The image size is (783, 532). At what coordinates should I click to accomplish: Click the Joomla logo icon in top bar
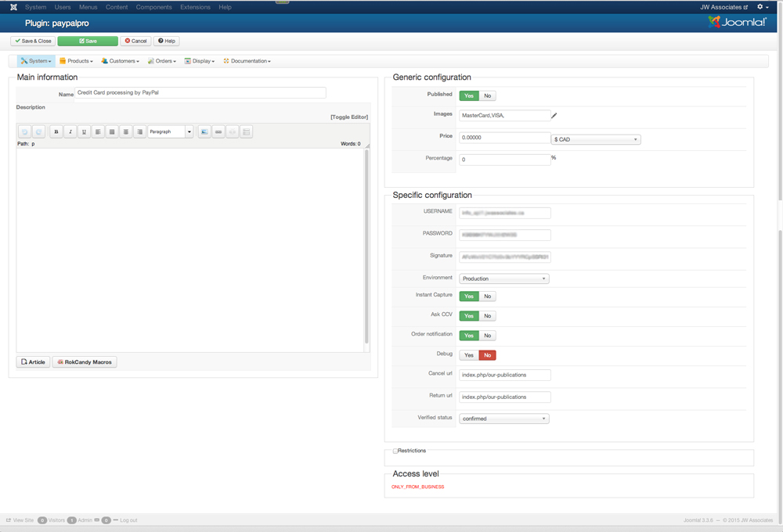click(x=13, y=7)
